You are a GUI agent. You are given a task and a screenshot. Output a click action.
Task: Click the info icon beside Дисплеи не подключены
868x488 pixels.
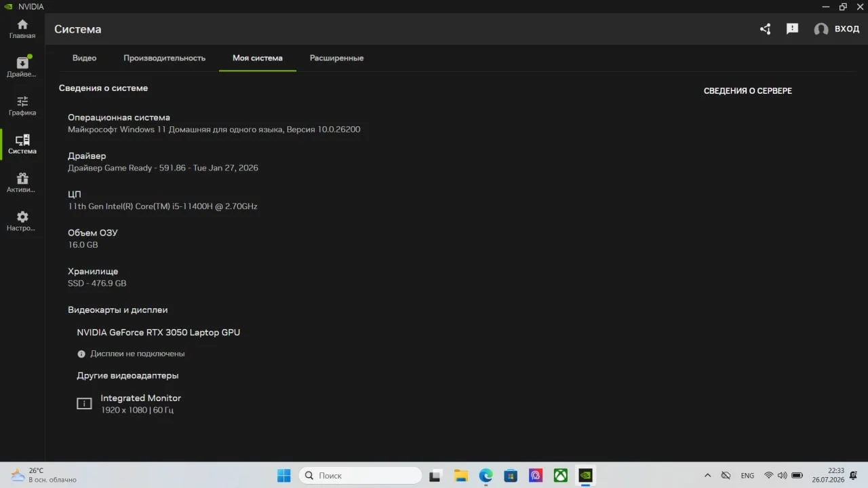[81, 354]
